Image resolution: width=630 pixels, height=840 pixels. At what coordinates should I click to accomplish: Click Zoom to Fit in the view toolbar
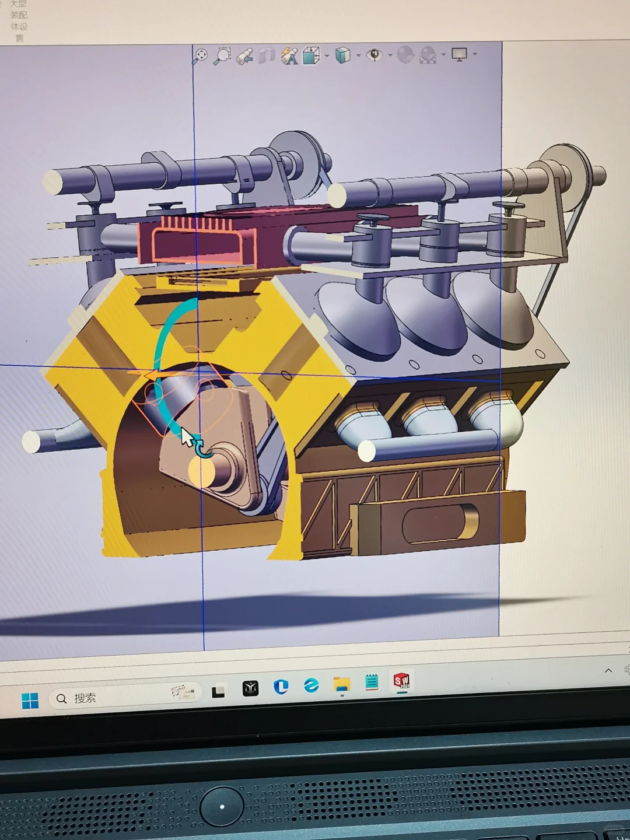pos(201,55)
